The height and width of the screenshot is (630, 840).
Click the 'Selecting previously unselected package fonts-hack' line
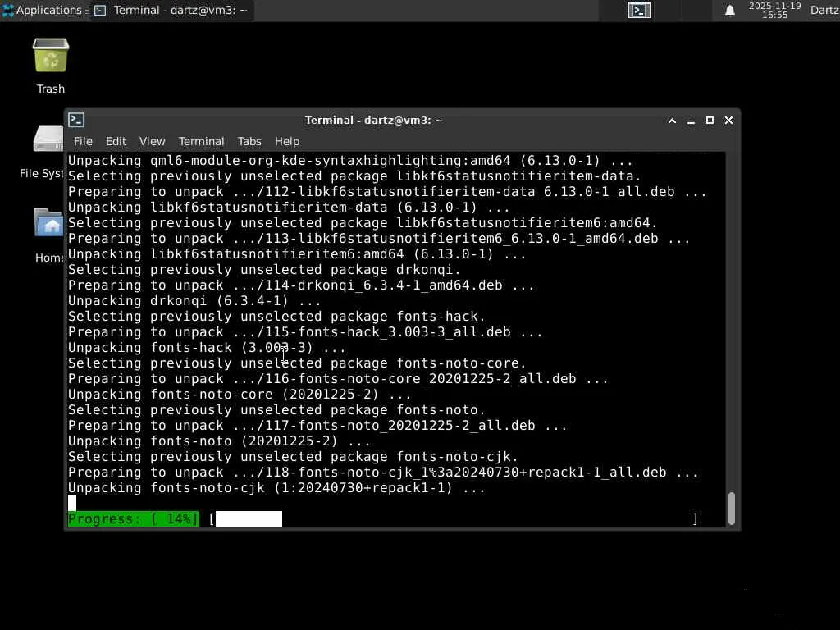coord(276,316)
